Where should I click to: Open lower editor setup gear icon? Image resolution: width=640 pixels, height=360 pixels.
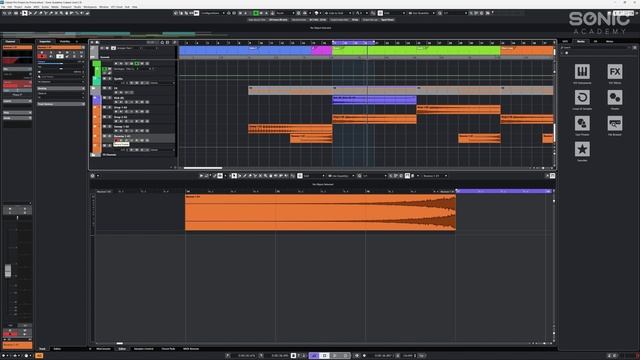[x=93, y=176]
